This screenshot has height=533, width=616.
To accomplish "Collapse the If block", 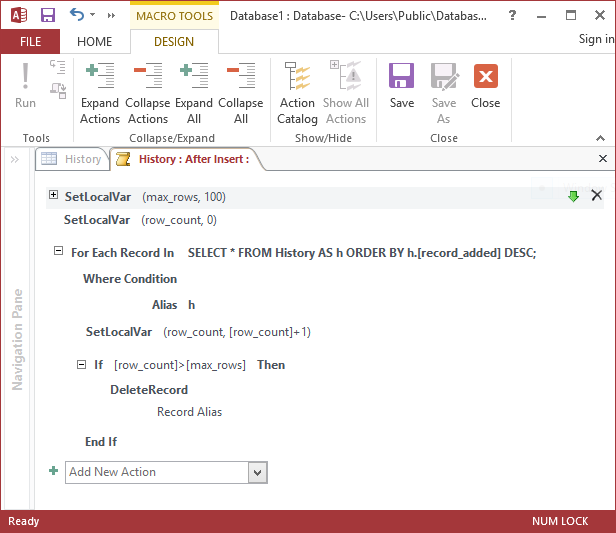I will point(81,364).
